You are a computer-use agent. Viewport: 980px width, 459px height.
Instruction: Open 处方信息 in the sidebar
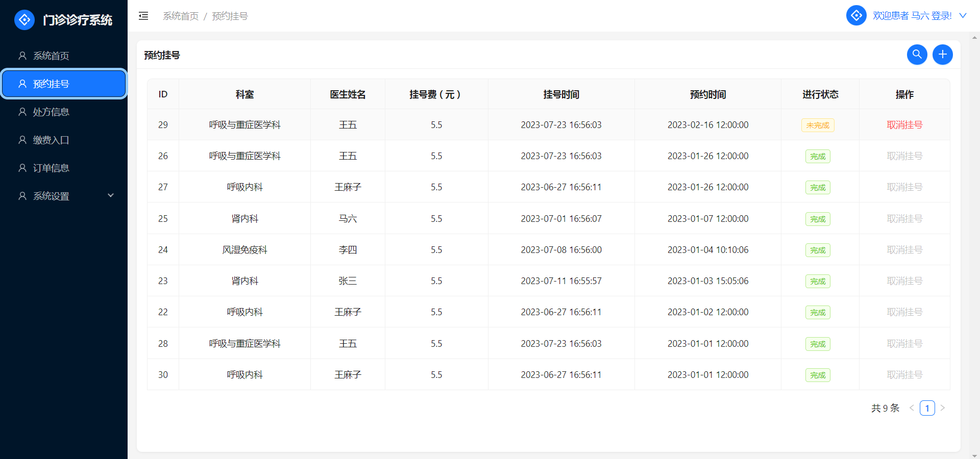[x=64, y=112]
